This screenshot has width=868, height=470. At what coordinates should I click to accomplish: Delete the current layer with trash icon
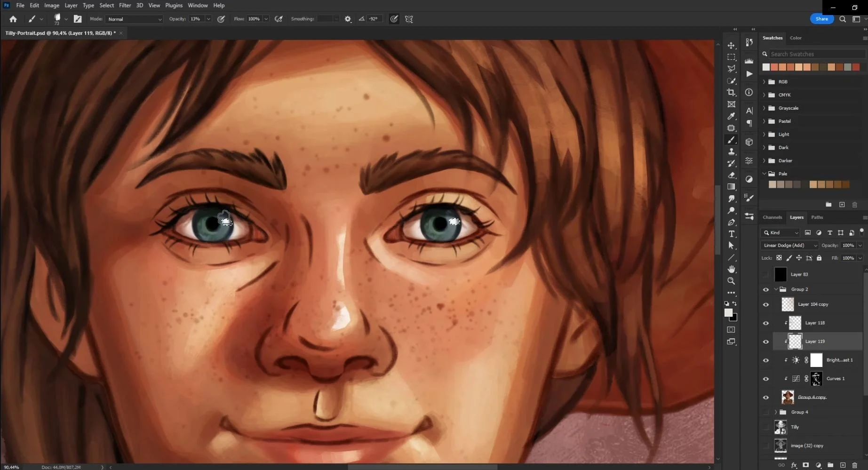tap(854, 465)
